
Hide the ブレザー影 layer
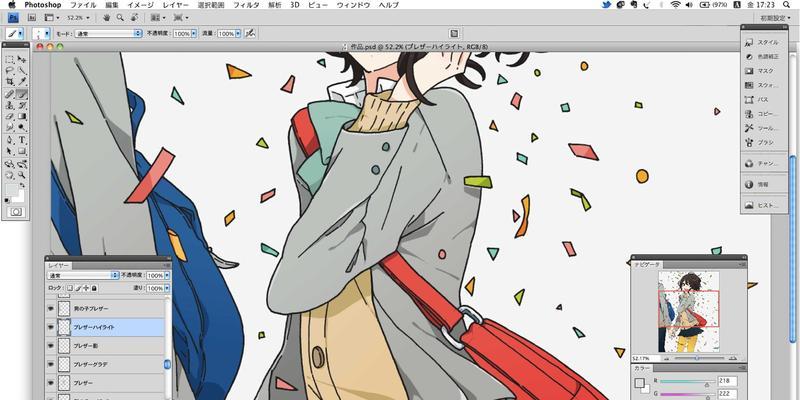click(x=51, y=345)
